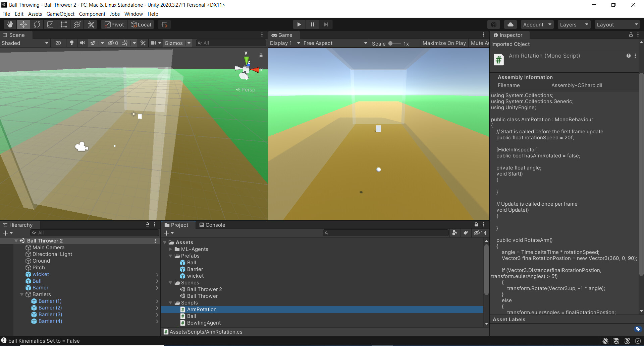Switch to the Game tab
Screen dimensions: 644x346
click(282, 35)
